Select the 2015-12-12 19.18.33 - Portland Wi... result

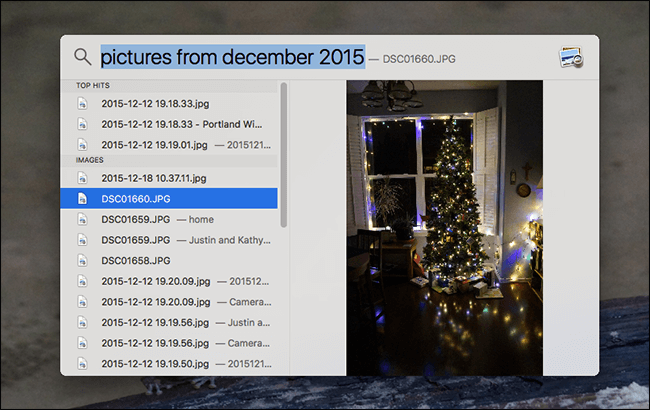(x=169, y=124)
